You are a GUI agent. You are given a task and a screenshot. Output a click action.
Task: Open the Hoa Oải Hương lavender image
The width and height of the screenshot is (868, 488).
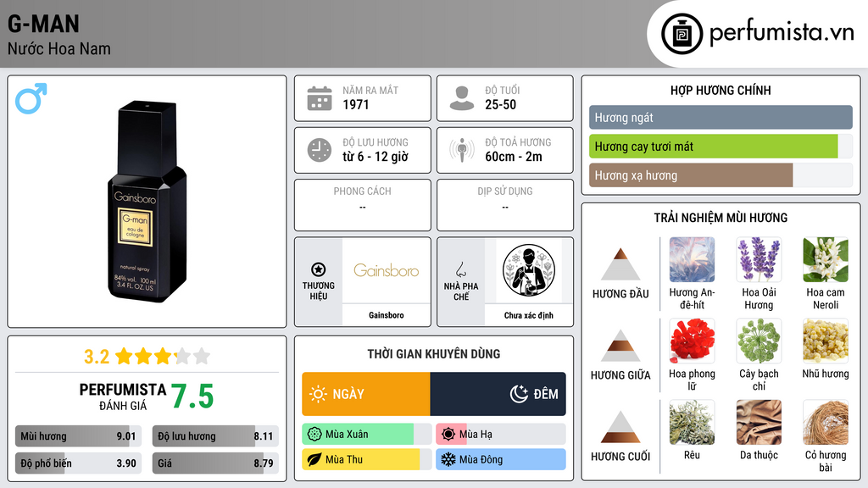click(x=759, y=259)
